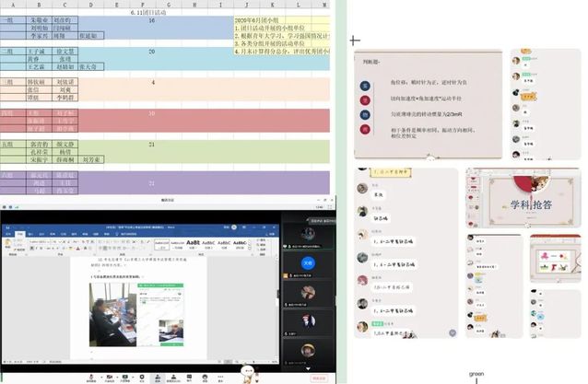588x384 pixels.
Task: Select the blue circular participant avatar
Action: point(309,262)
